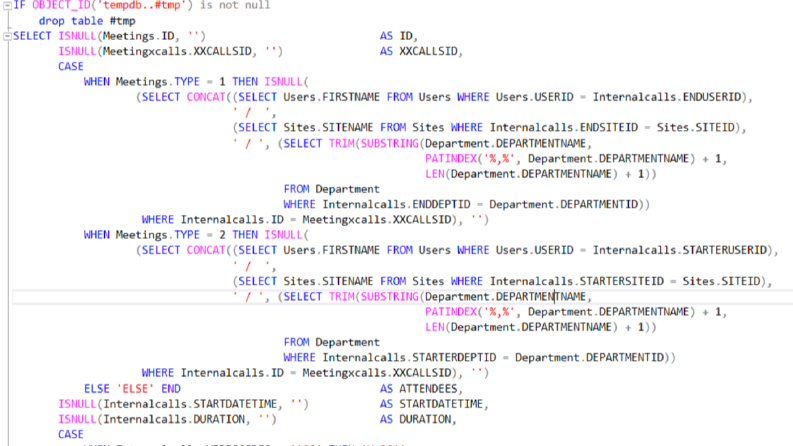Screen dimensions: 793x446
Task: Click the last CASE keyword
Action: point(71,434)
